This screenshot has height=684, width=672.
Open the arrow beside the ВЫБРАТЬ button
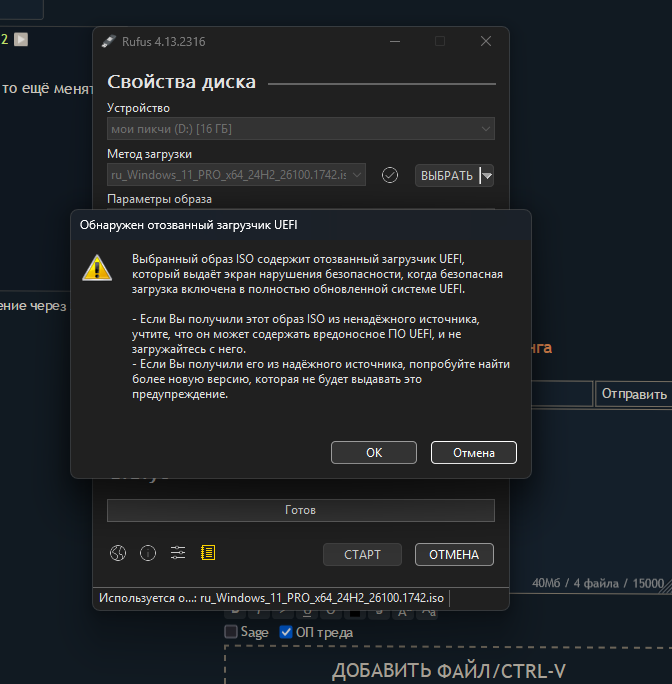pyautogui.click(x=487, y=175)
